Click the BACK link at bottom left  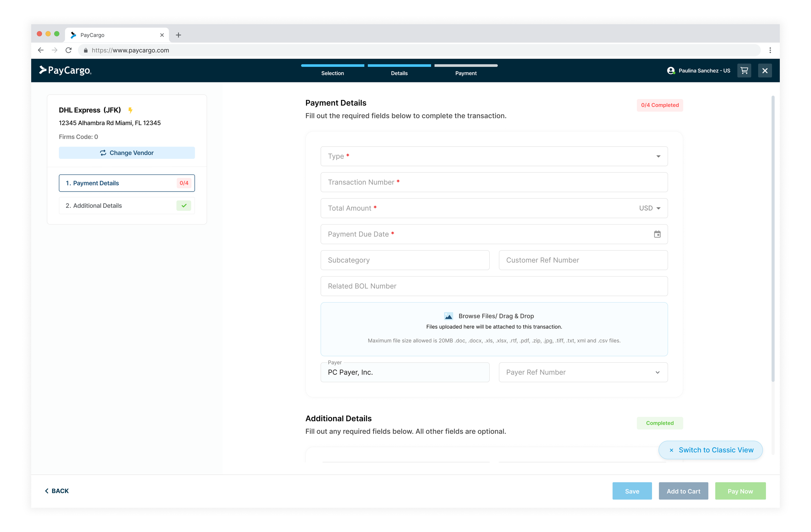click(57, 491)
